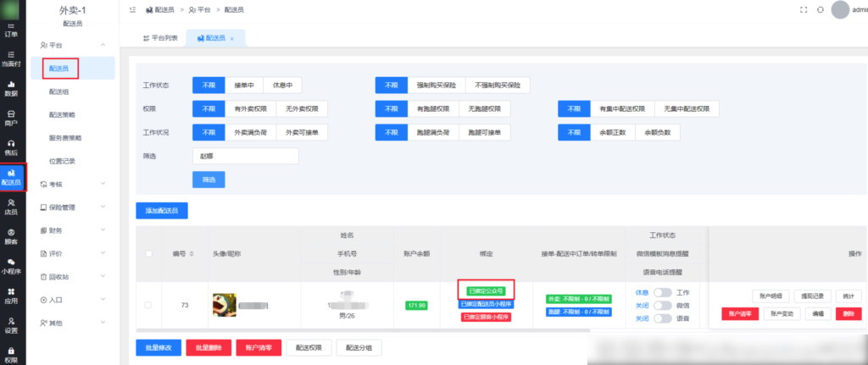Click the courier's cartoon avatar in row 73

(224, 305)
